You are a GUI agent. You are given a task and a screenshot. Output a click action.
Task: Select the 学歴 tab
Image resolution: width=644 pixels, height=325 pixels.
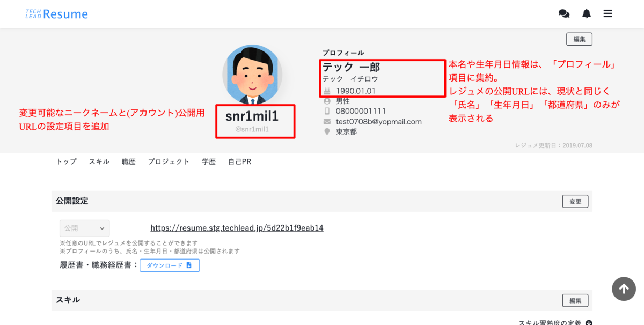point(209,161)
